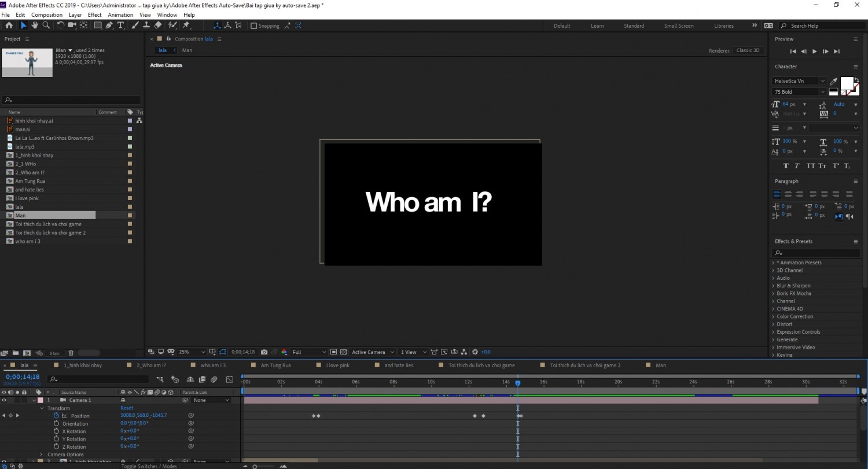Select the Brush tool
The image size is (868, 469).
(x=135, y=25)
